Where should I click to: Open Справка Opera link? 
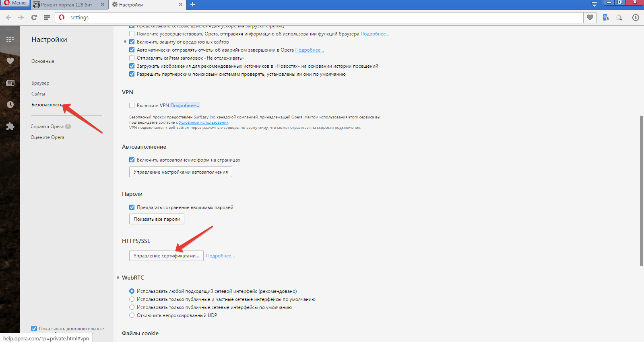[47, 126]
